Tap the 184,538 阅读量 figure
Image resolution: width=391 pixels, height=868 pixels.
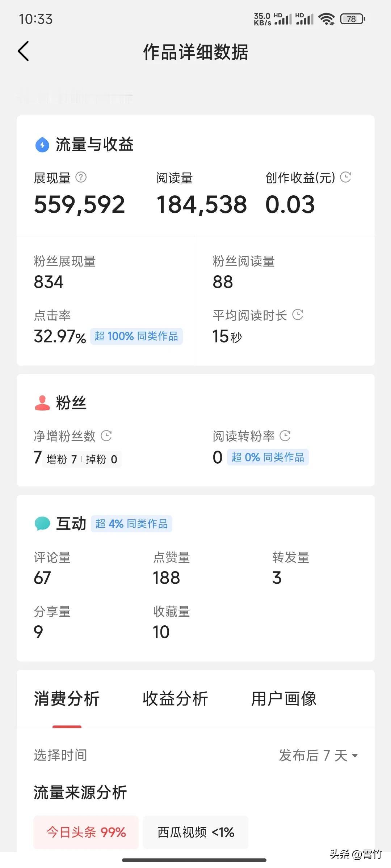point(202,205)
